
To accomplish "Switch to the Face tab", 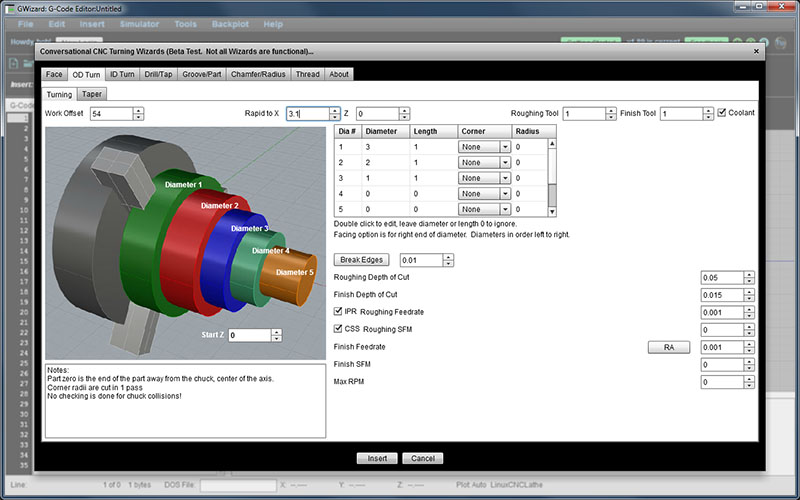I will (54, 74).
